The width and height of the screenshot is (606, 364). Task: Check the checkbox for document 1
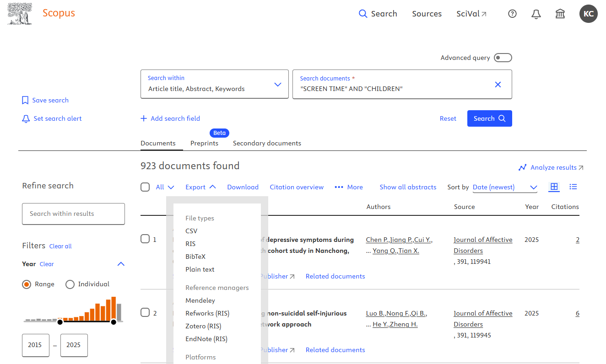(145, 239)
